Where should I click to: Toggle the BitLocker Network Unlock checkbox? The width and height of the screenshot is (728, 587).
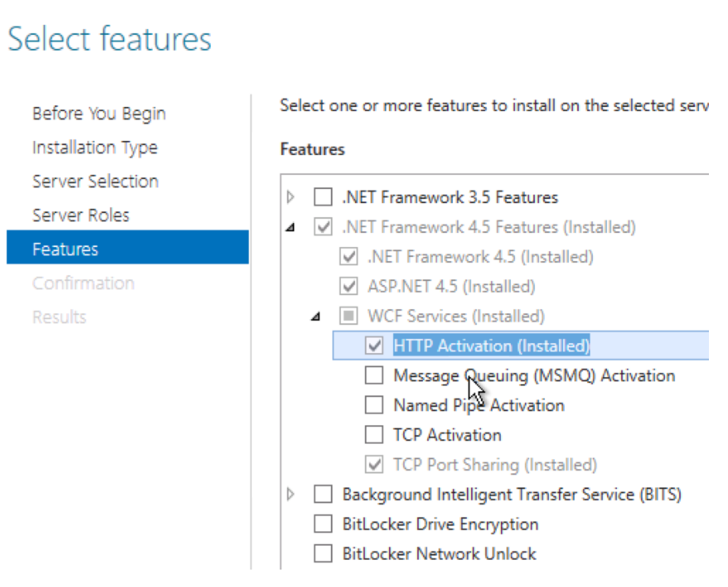tap(323, 554)
